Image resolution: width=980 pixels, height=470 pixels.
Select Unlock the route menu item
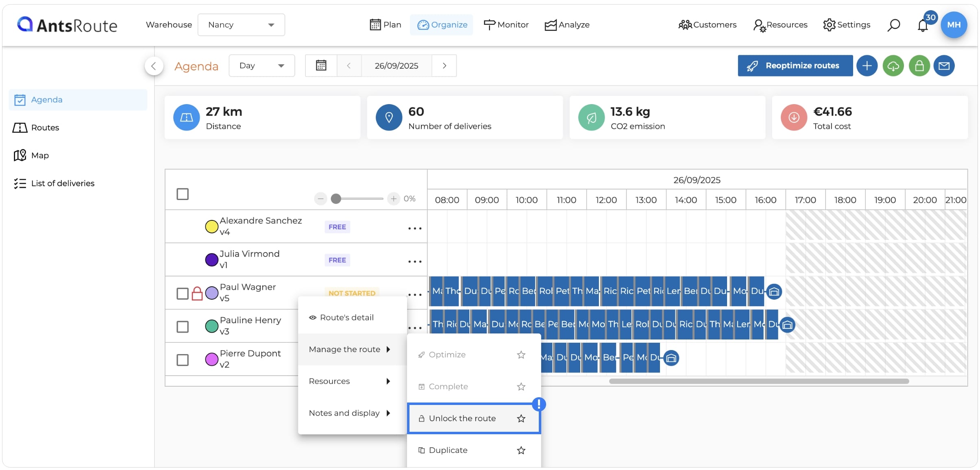(x=474, y=418)
